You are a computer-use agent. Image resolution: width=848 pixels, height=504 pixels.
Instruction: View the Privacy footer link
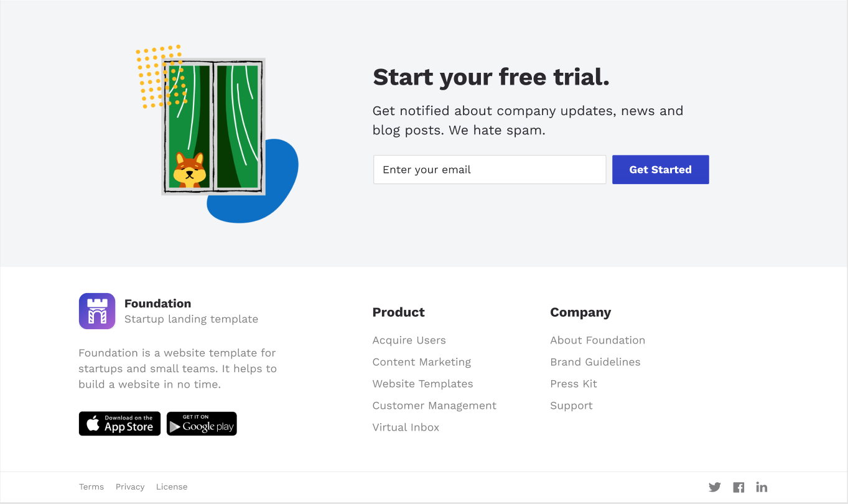click(x=130, y=487)
